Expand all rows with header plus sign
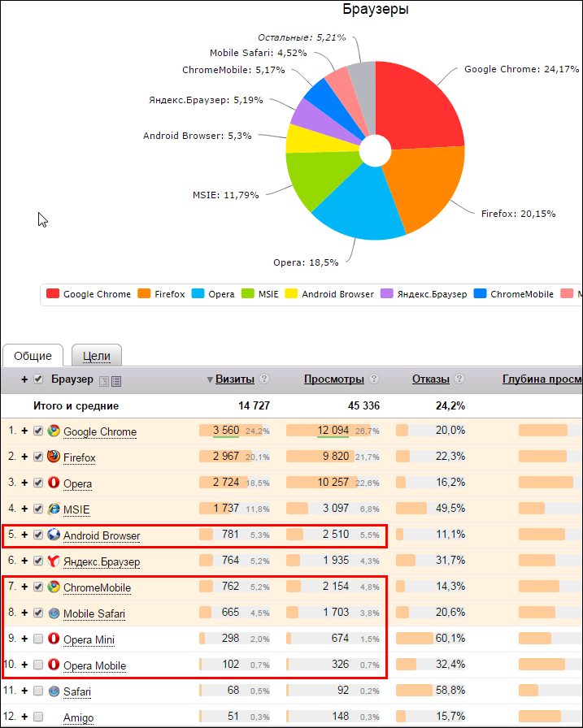The width and height of the screenshot is (583, 728). (24, 379)
